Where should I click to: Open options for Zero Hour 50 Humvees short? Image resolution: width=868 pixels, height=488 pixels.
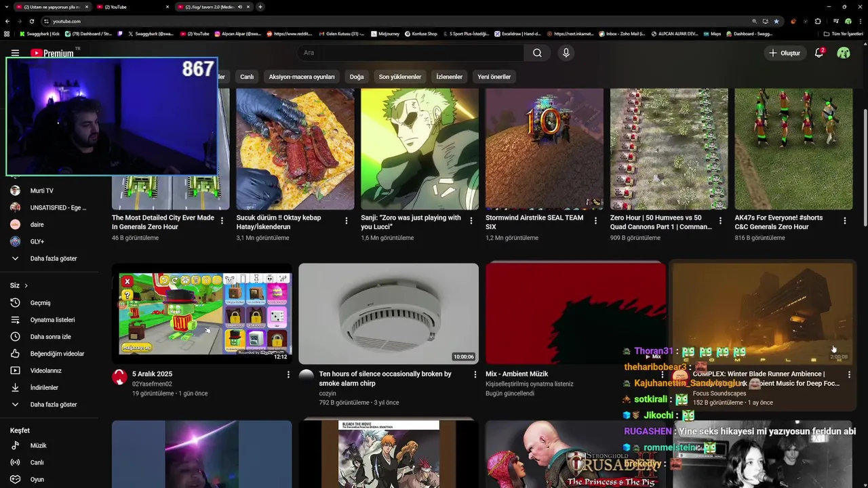point(720,221)
